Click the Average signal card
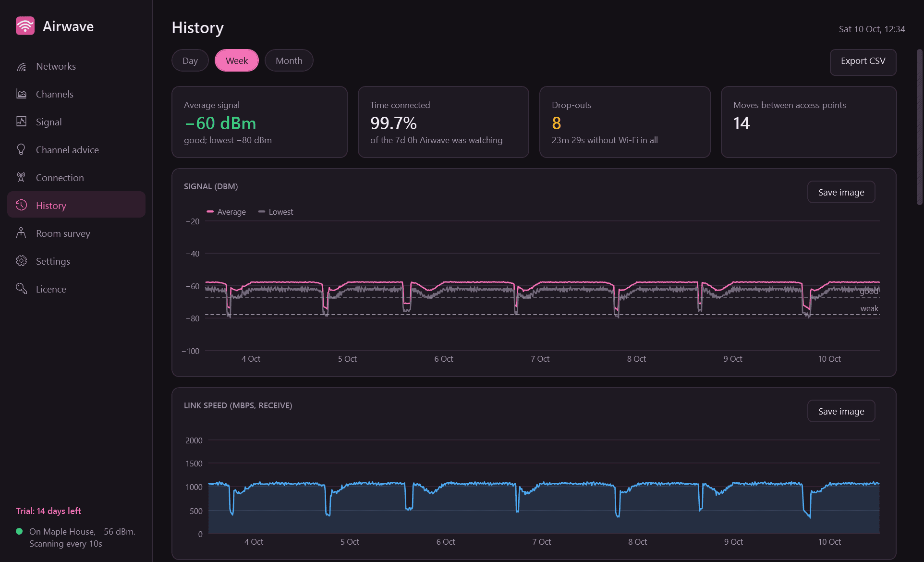The image size is (924, 562). pos(259,122)
